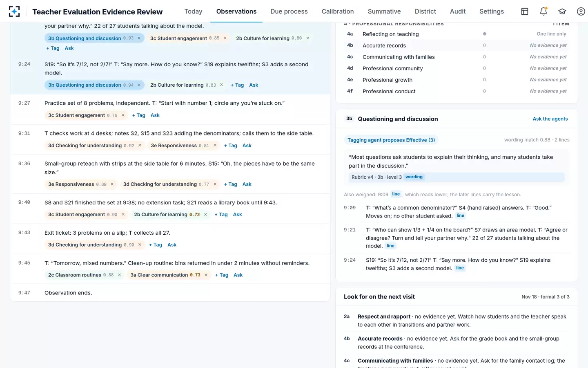Open the Audit tab
Image resolution: width=588 pixels, height=368 pixels.
click(458, 11)
